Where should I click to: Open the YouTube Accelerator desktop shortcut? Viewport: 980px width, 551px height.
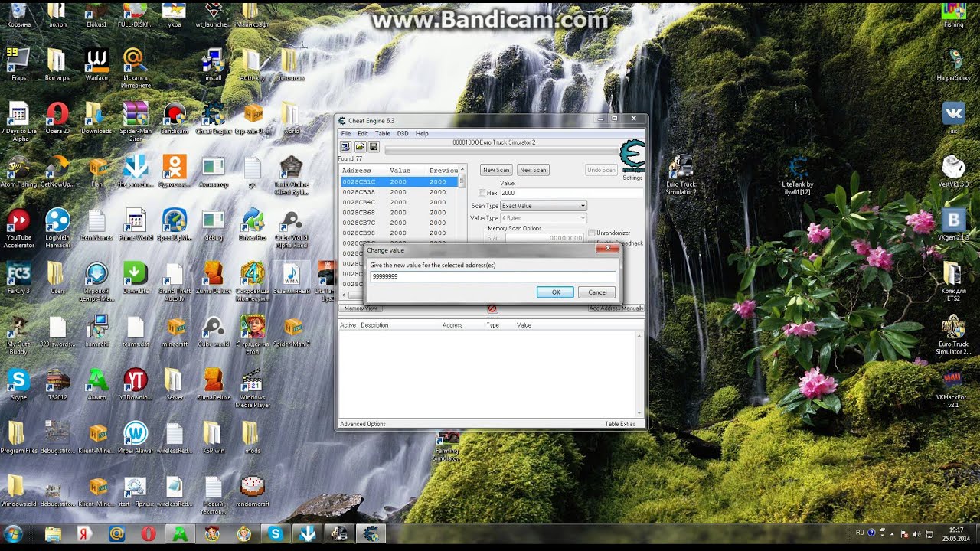point(18,228)
